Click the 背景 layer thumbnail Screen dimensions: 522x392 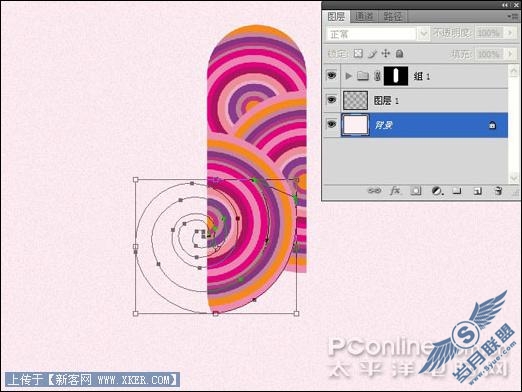tap(355, 125)
